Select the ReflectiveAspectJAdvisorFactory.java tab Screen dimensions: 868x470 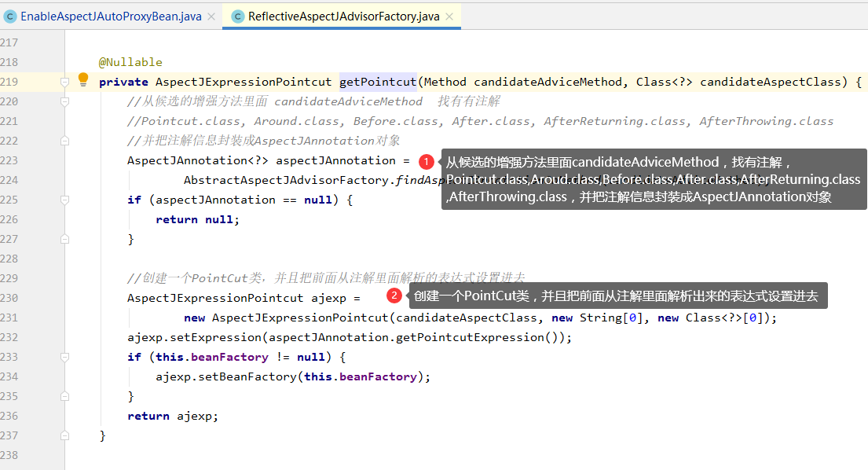coord(343,17)
